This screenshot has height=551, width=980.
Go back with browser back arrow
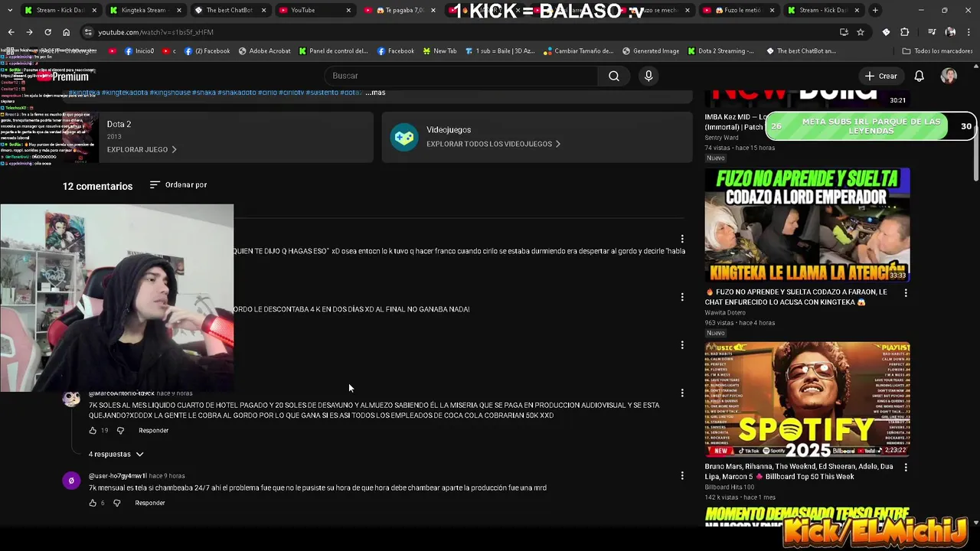click(x=11, y=32)
